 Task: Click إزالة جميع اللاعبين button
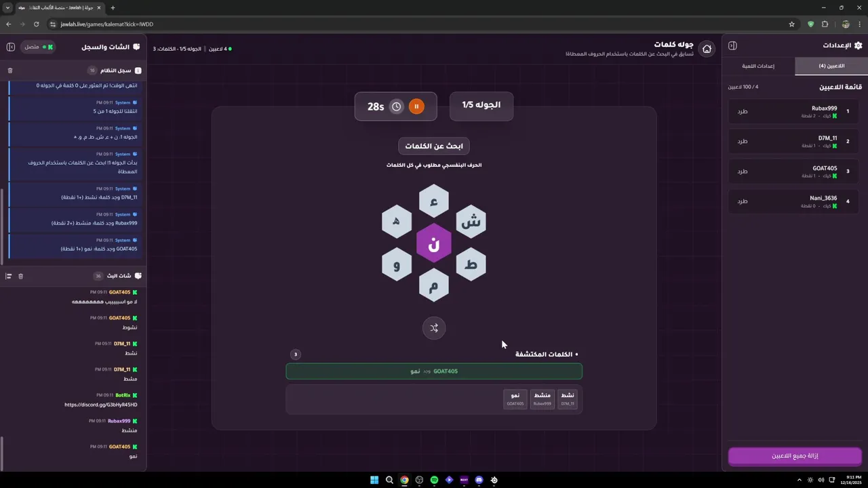tap(795, 456)
